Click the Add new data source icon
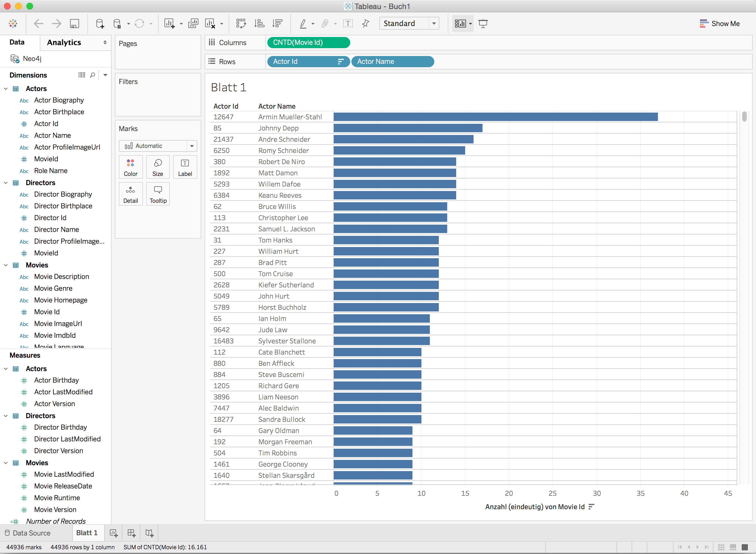Image resolution: width=756 pixels, height=554 pixels. tap(100, 24)
